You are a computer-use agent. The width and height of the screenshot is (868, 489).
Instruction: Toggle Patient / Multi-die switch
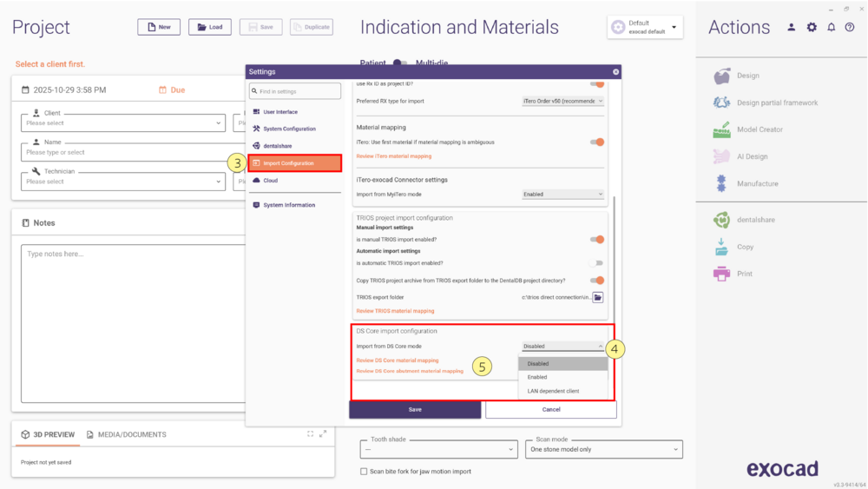click(400, 63)
